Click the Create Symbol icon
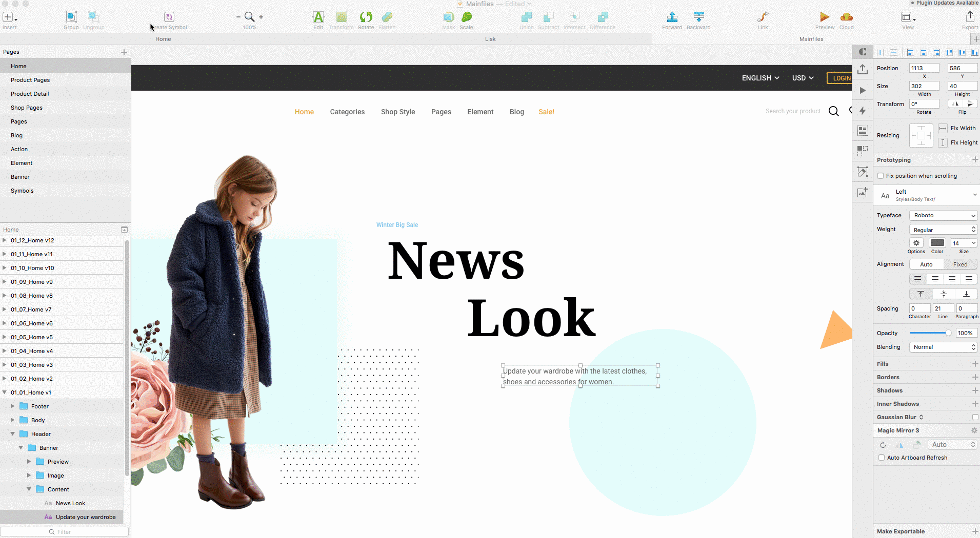Viewport: 980px width, 538px height. 169,16
